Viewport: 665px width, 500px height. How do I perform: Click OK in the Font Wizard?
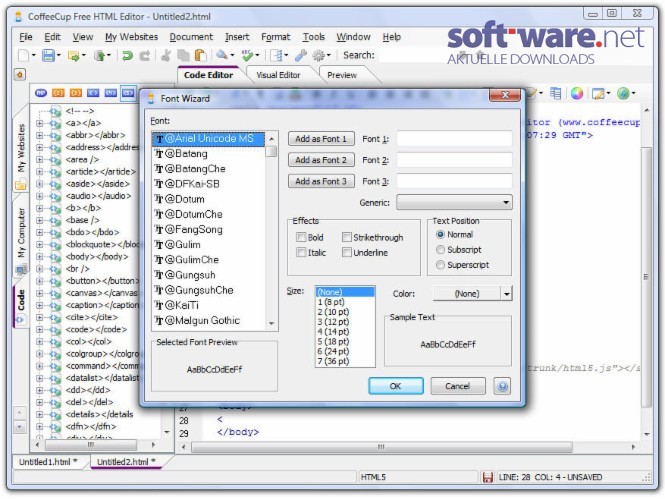click(396, 386)
